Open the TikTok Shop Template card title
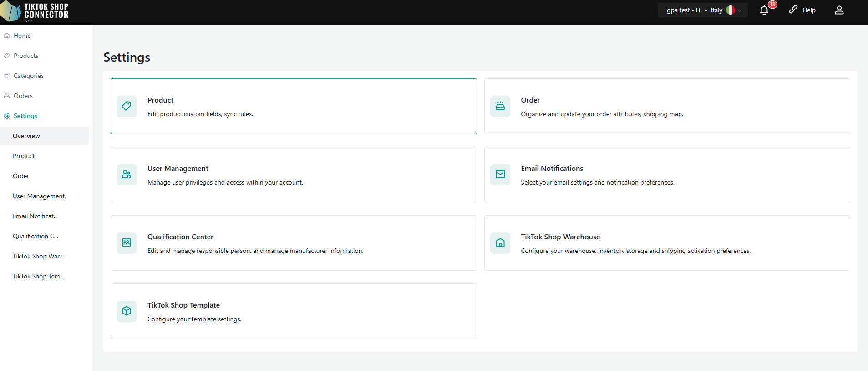This screenshot has width=868, height=371. [x=183, y=305]
